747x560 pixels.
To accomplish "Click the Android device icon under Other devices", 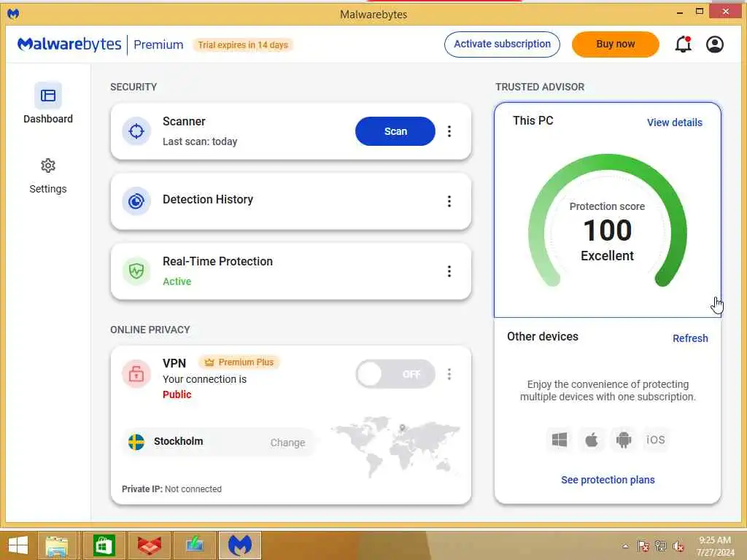I will pos(623,440).
